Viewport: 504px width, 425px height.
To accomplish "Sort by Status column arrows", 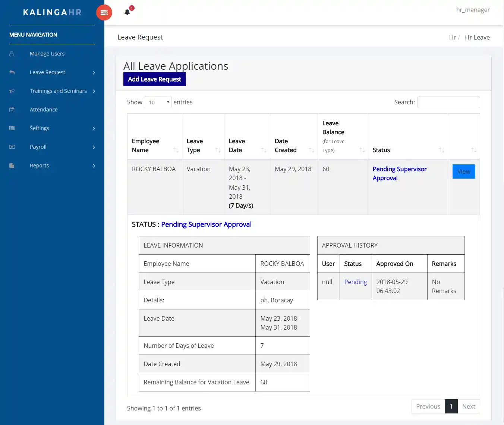I will (442, 150).
